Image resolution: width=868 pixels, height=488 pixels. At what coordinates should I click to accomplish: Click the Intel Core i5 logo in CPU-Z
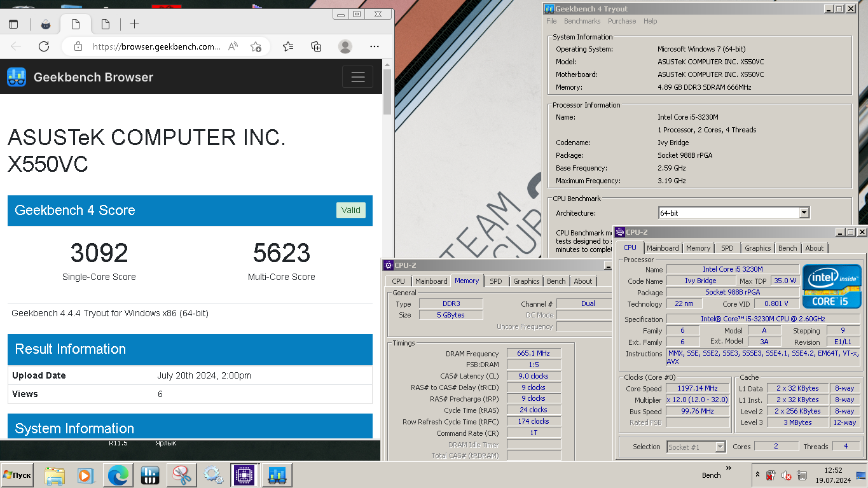(832, 286)
